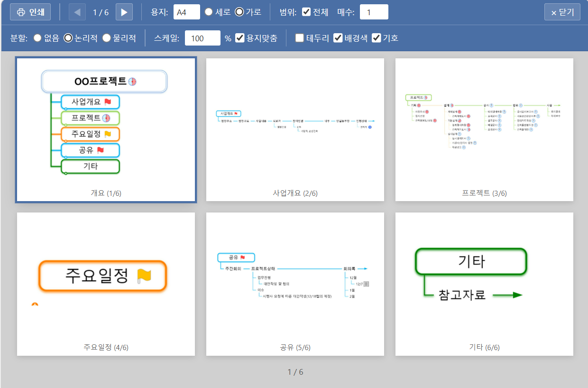Choose 없음 for the 분할 option
This screenshot has height=388, width=588.
(38, 38)
